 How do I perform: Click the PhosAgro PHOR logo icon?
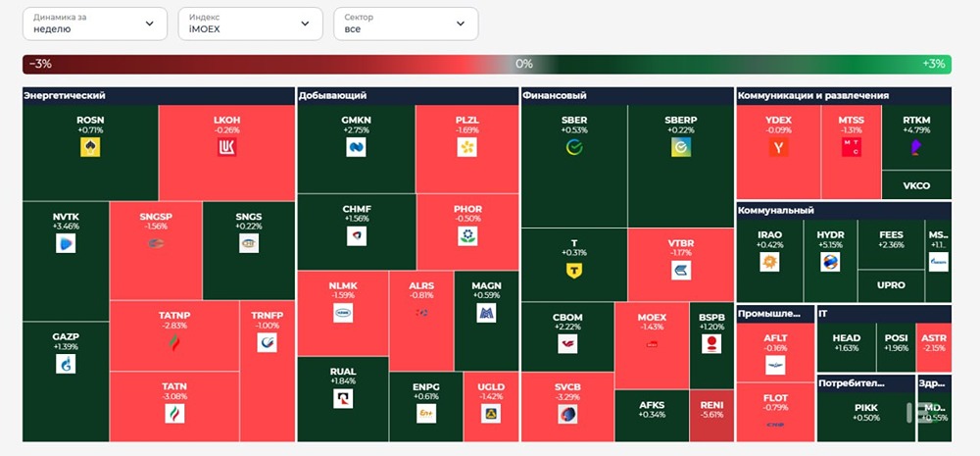pos(466,236)
